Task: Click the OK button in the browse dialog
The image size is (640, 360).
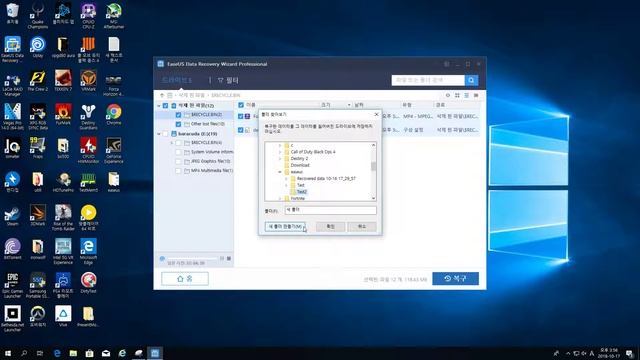Action: tap(331, 227)
